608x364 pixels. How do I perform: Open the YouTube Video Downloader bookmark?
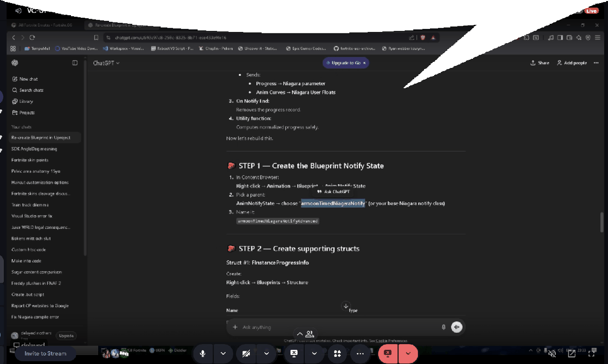77,49
